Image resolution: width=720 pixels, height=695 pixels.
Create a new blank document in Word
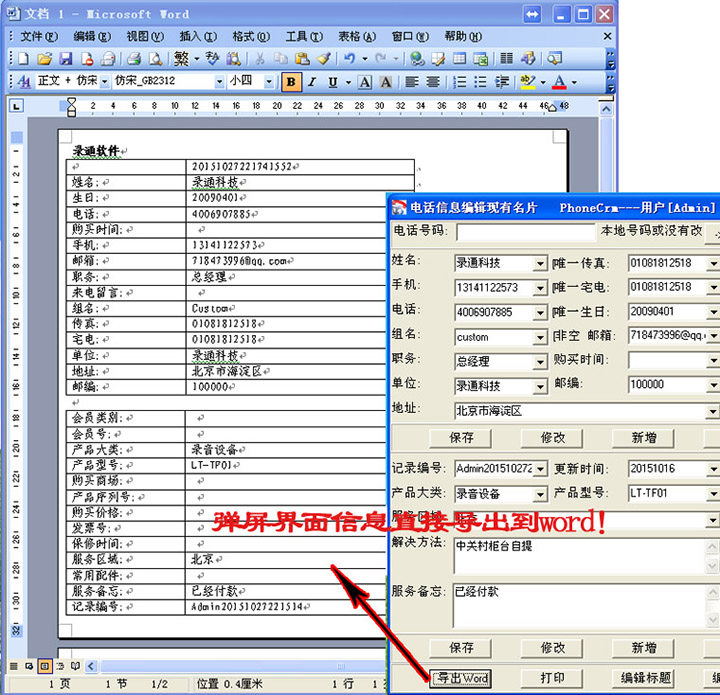[23, 59]
